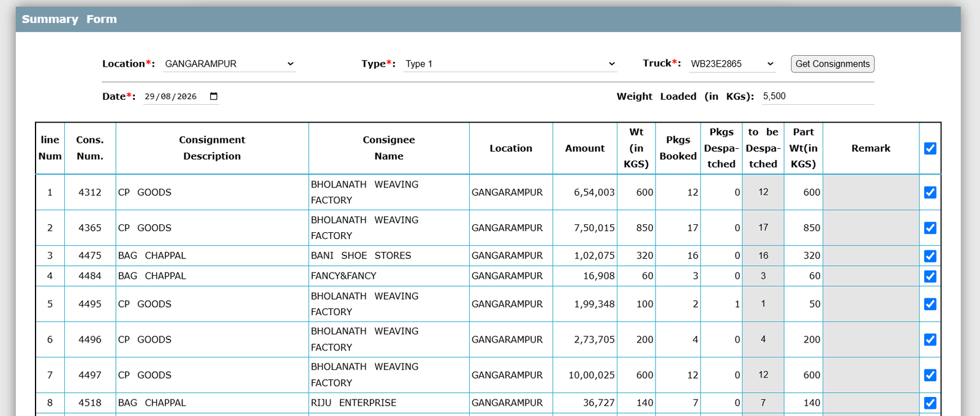Select consignment number cell 4518

[x=90, y=403]
